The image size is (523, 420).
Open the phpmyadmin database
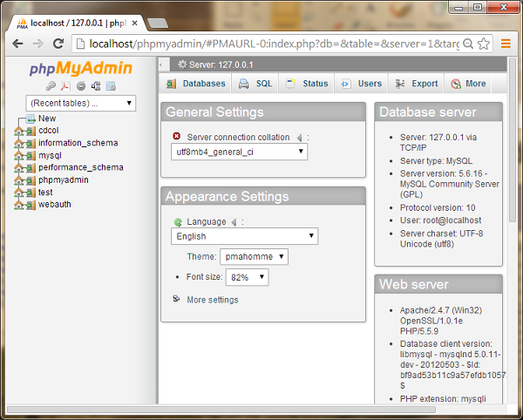click(x=64, y=180)
